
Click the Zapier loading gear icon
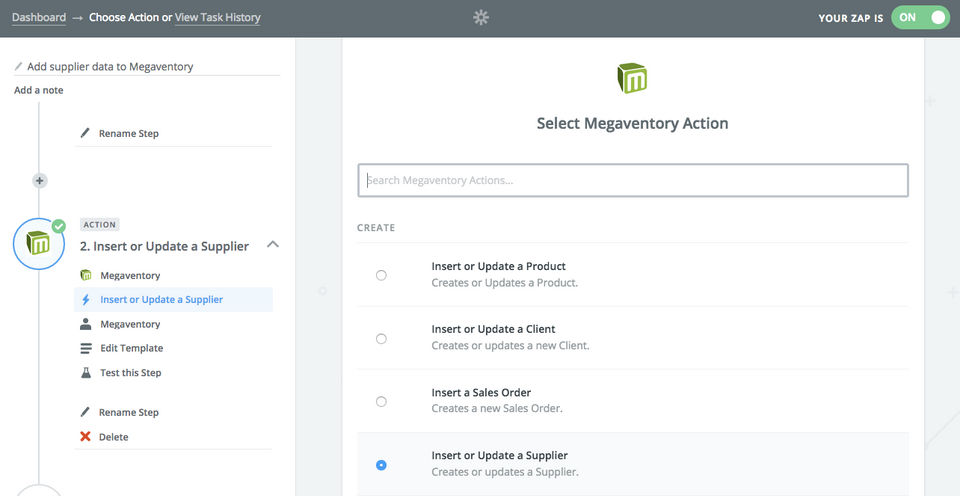(481, 18)
